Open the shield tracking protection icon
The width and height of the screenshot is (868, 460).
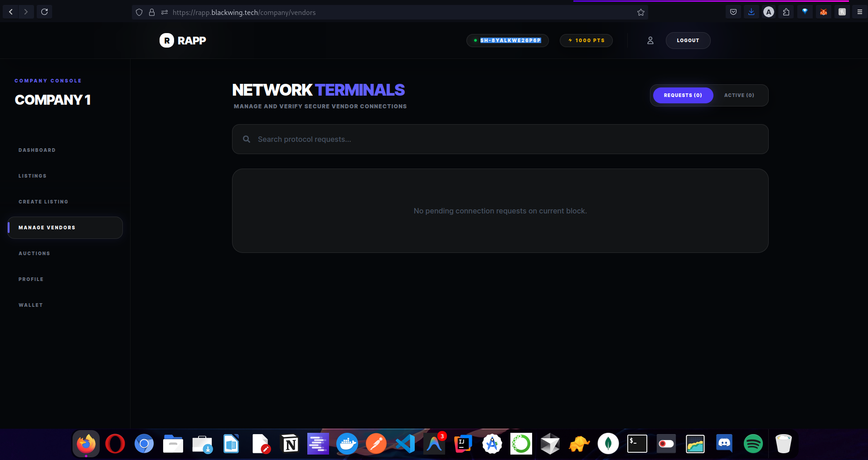click(139, 12)
